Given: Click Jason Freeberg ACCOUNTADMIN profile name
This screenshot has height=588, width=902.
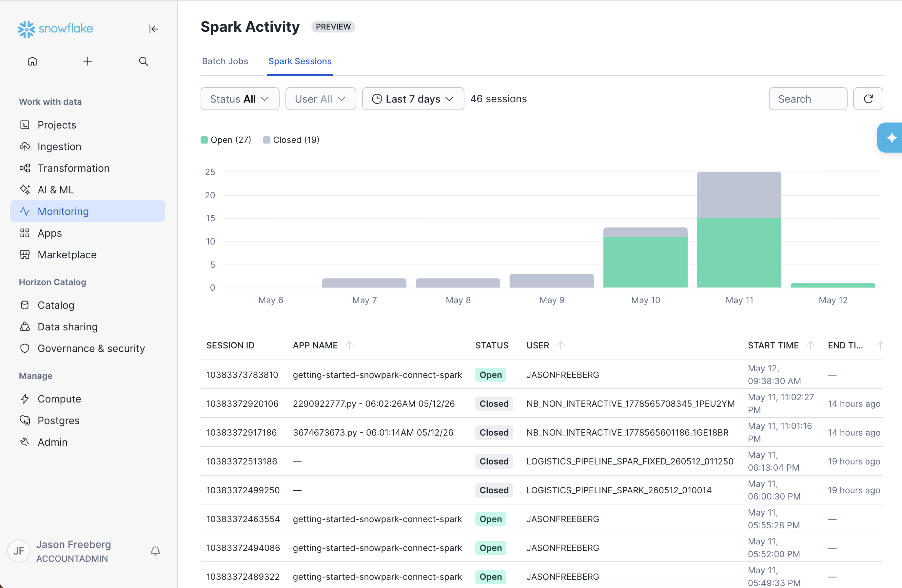Looking at the screenshot, I should (73, 551).
